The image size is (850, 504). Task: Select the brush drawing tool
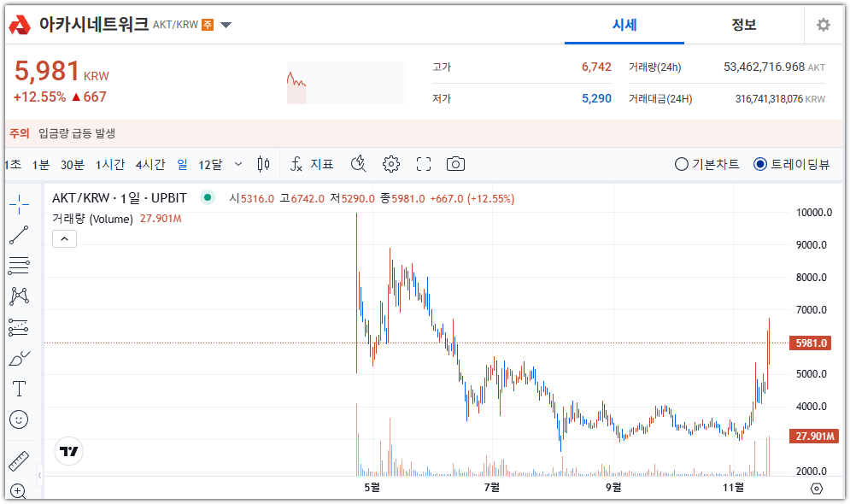[19, 358]
